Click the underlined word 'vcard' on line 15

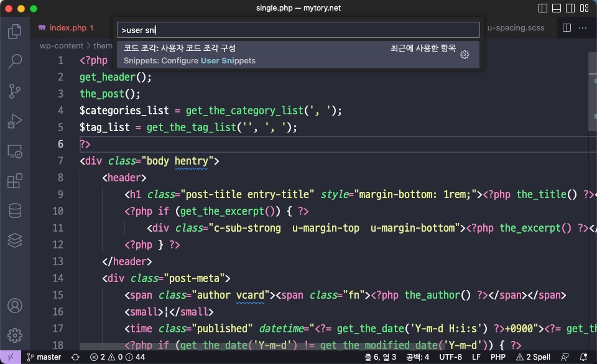(x=250, y=295)
